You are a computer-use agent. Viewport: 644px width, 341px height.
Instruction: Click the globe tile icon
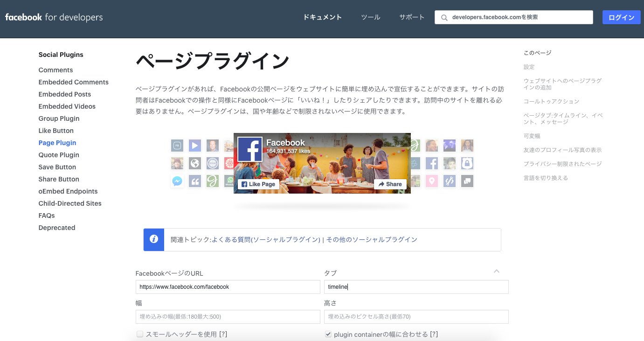tap(195, 163)
